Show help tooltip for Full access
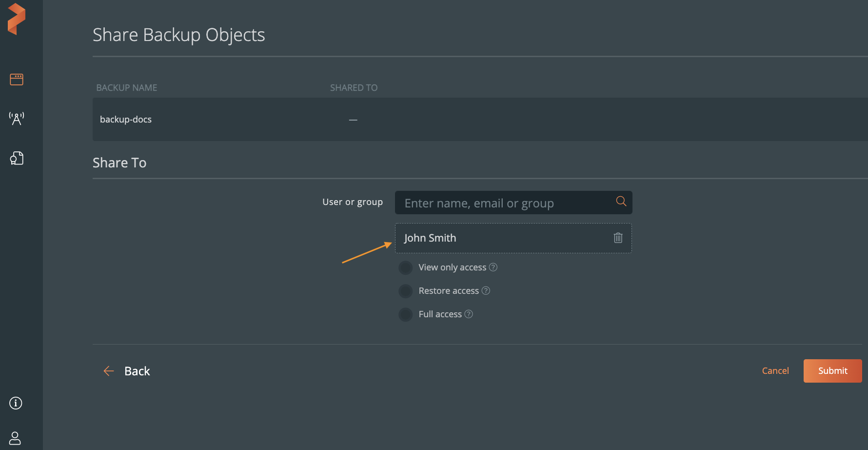The height and width of the screenshot is (450, 868). (469, 314)
